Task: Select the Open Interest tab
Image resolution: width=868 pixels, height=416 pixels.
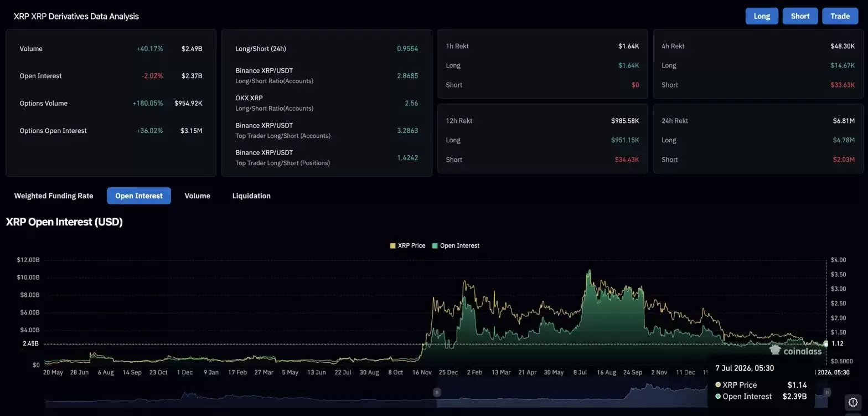Action: coord(139,196)
